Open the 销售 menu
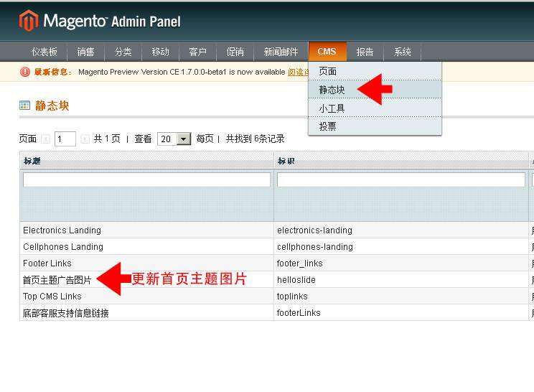This screenshot has height=392, width=534. point(85,52)
